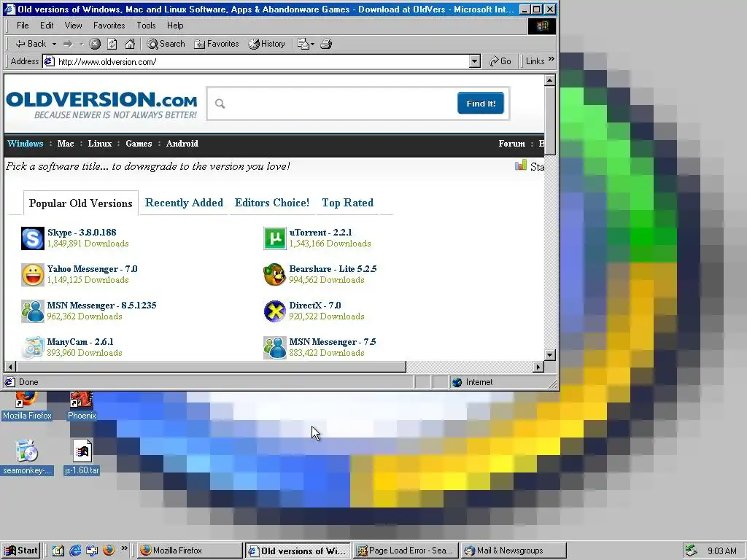
Task: Click the ManyCam program icon
Action: (33, 348)
